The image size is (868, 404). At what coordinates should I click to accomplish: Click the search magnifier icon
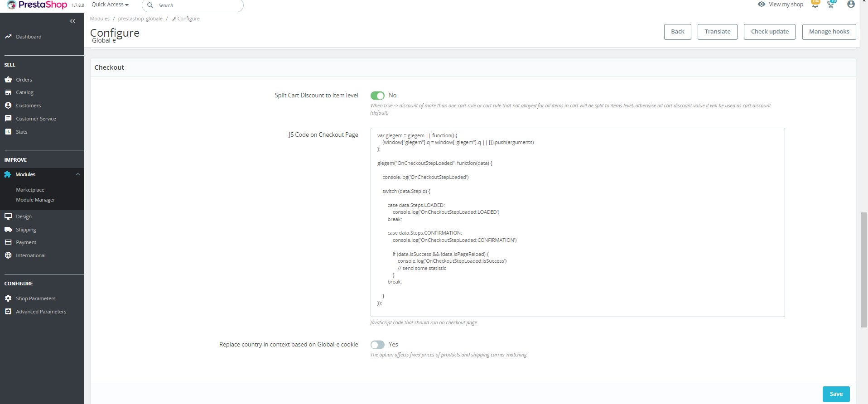coord(150,5)
